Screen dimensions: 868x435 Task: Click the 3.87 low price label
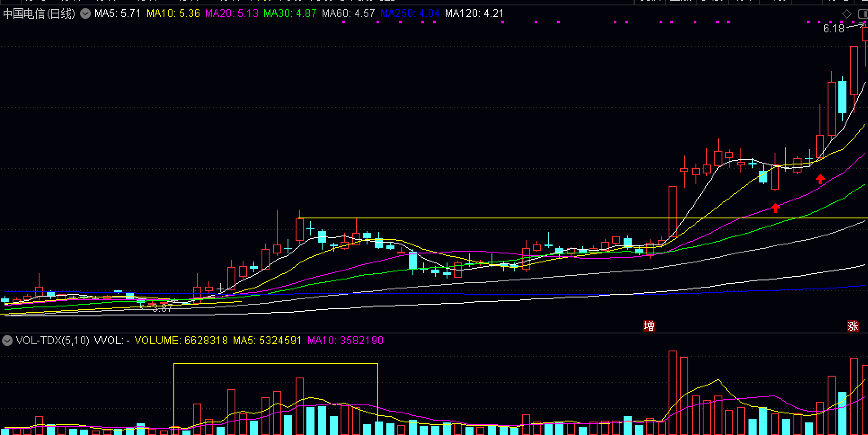click(162, 309)
